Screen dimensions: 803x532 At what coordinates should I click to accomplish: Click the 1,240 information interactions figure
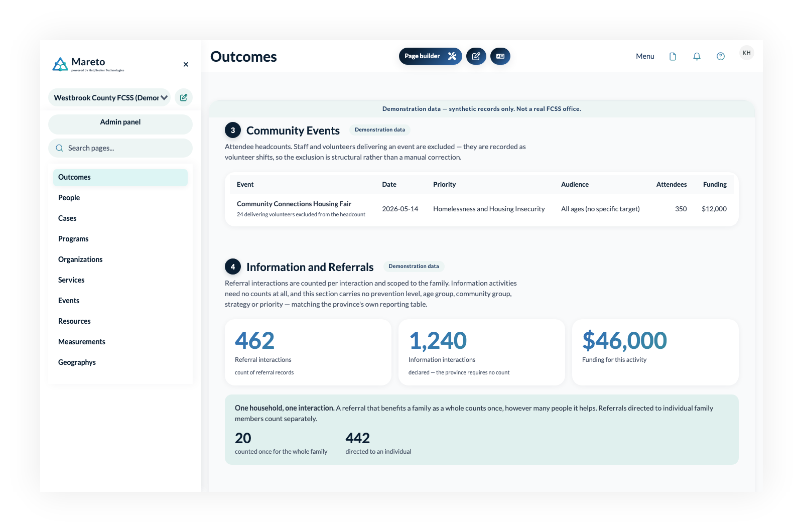[438, 341]
